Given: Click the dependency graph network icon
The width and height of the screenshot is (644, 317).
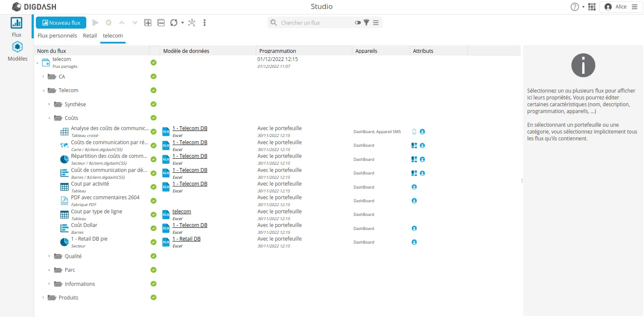Looking at the screenshot, I should pos(192,23).
